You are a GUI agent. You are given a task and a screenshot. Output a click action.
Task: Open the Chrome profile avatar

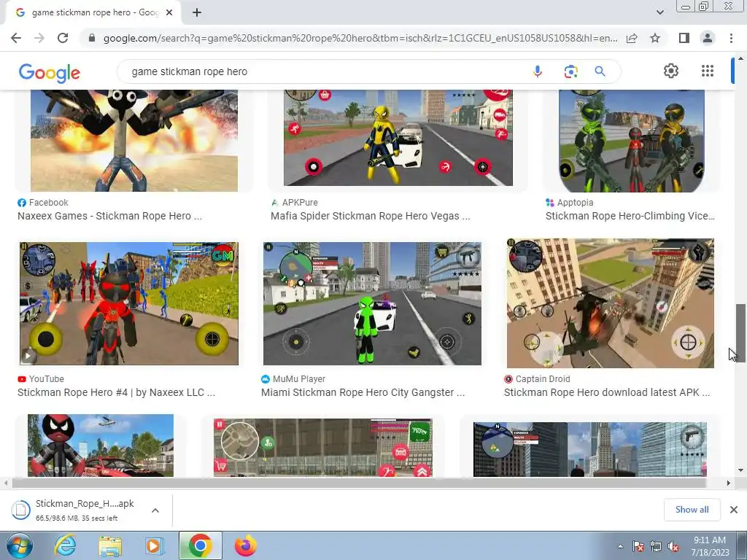708,38
